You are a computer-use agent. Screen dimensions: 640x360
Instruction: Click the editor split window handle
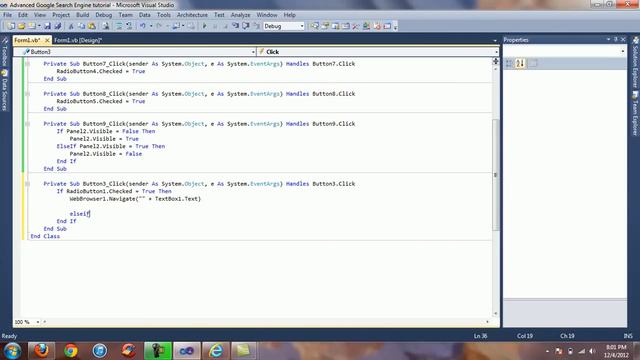coord(496,61)
